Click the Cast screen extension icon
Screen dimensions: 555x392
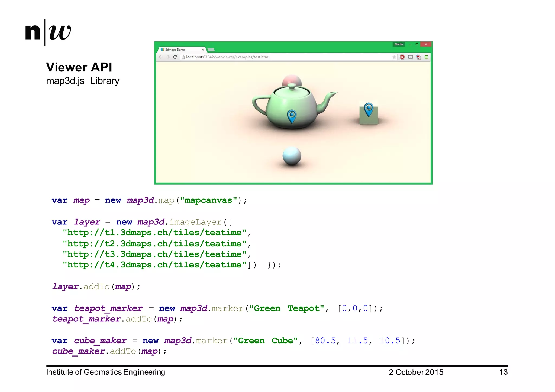(x=410, y=57)
